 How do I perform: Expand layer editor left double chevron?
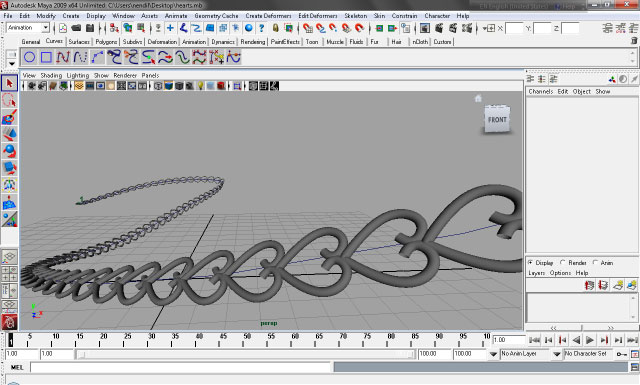tap(554, 327)
